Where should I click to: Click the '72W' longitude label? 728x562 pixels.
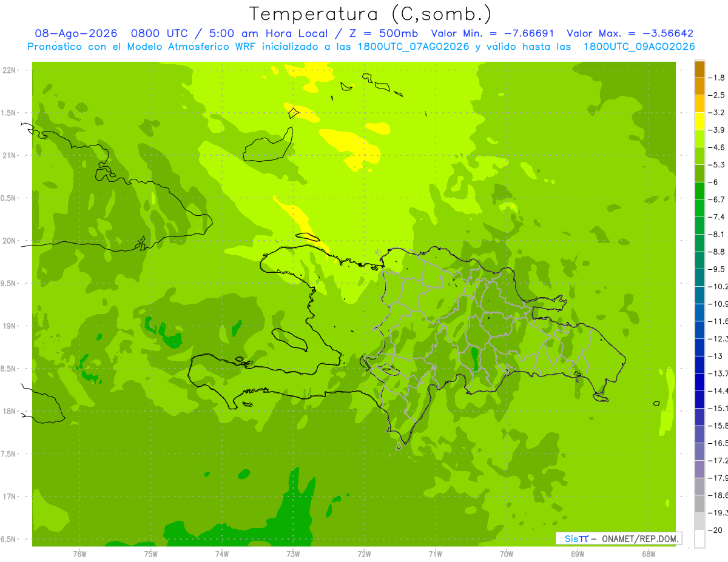pyautogui.click(x=364, y=554)
